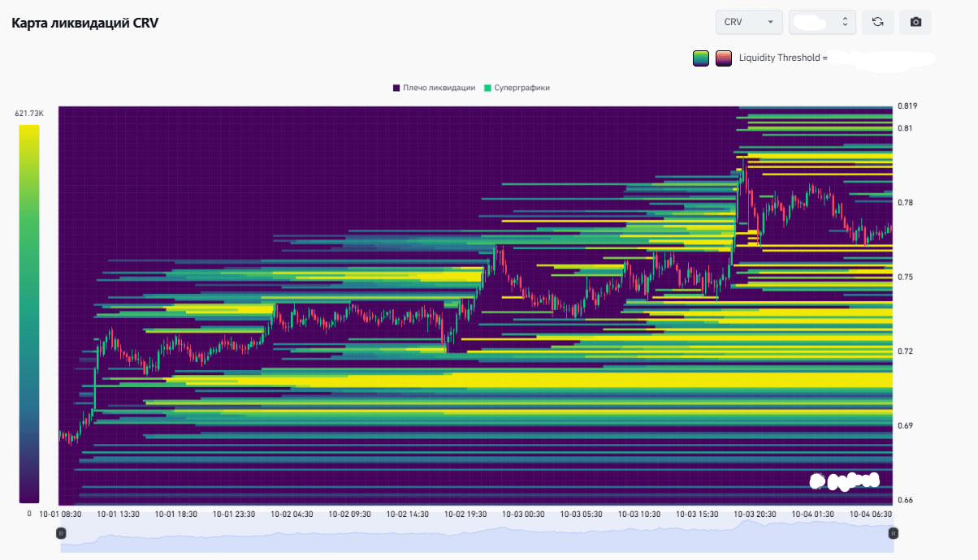The width and height of the screenshot is (978, 560).
Task: Click the right zoom slider handle
Action: [893, 533]
